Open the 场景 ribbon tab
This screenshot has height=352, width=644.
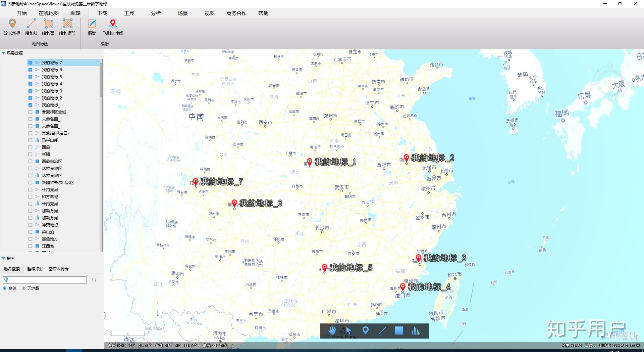click(x=183, y=13)
